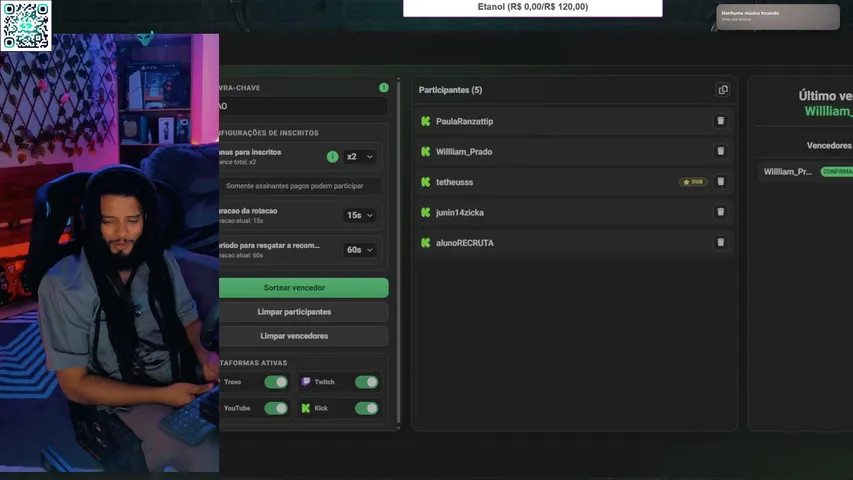The height and width of the screenshot is (480, 853).
Task: Select participant name junin14zicka
Action: coord(460,213)
